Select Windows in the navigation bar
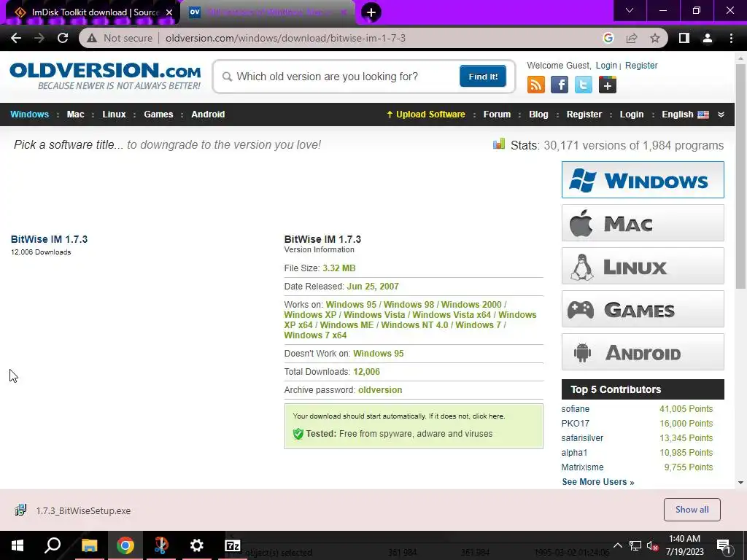This screenshot has height=560, width=747. [x=29, y=114]
